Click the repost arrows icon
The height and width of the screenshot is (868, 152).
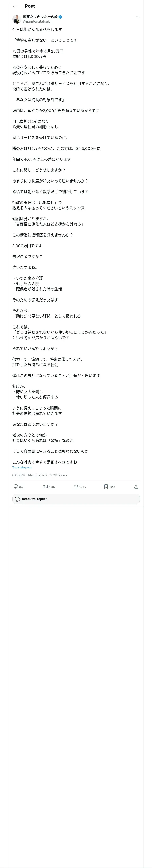click(45, 486)
